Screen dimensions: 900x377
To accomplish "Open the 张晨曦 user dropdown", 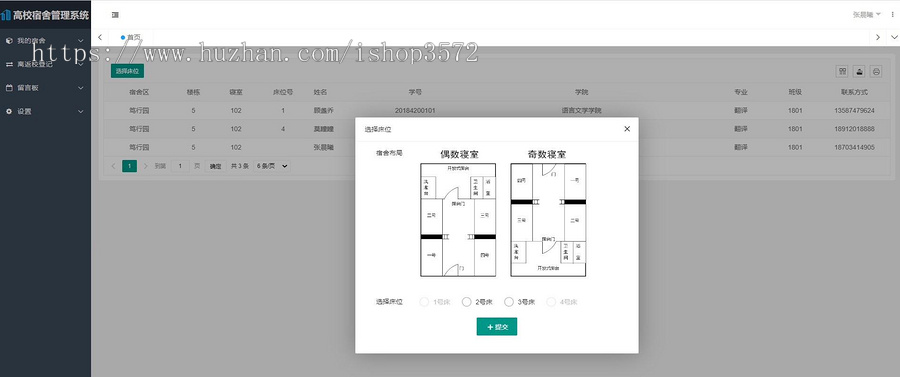I will tap(866, 15).
